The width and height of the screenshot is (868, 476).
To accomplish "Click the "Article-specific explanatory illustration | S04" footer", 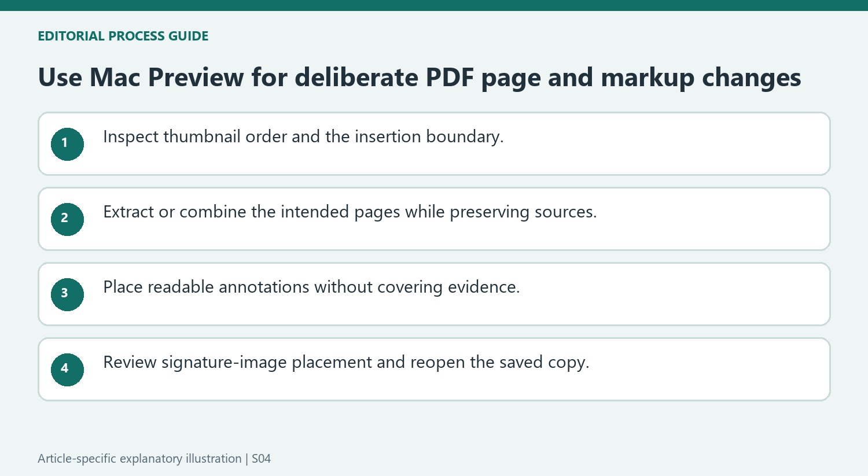I will (x=155, y=459).
